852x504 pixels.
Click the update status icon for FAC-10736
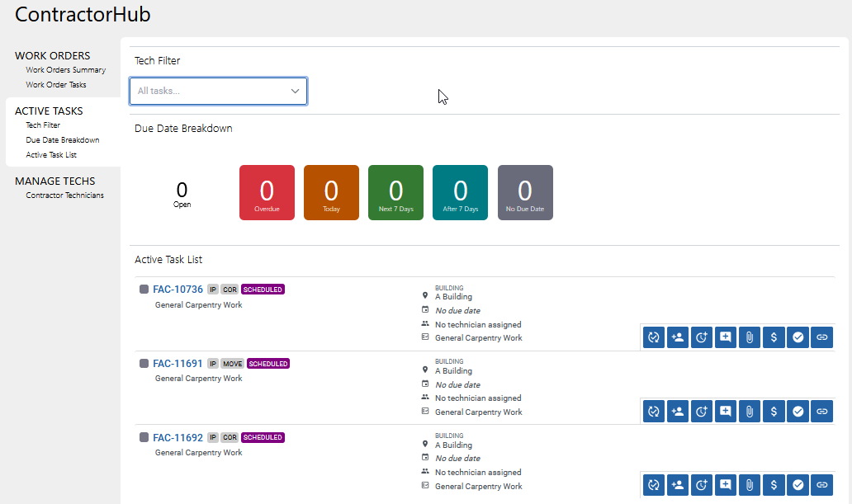point(654,337)
